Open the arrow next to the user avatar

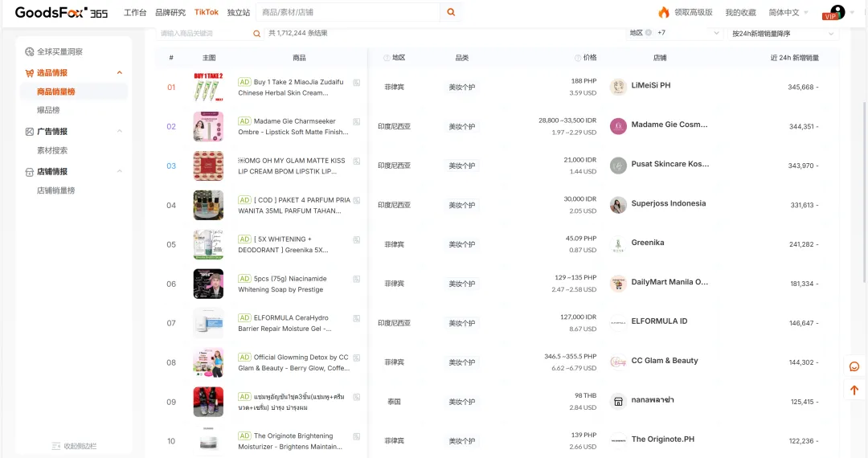click(x=853, y=12)
